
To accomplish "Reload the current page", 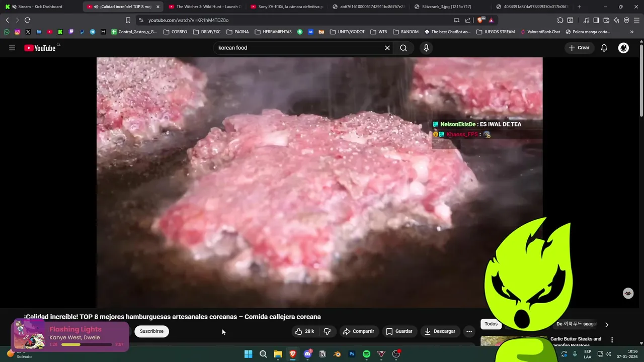I will (x=27, y=20).
